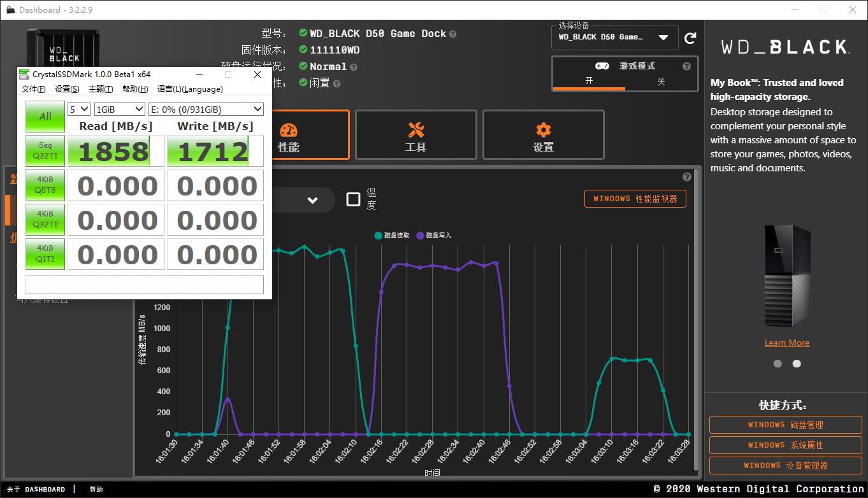Open CrystalSSDMark 文件(F) menu
Image resolution: width=868 pixels, height=498 pixels.
point(34,89)
